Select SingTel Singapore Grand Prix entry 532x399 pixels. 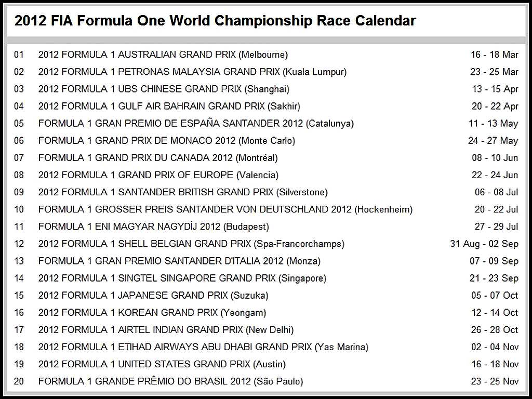tap(182, 278)
